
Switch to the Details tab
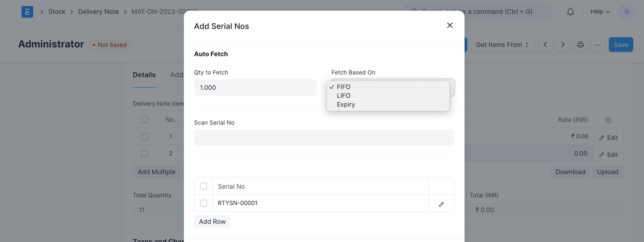pyautogui.click(x=144, y=75)
